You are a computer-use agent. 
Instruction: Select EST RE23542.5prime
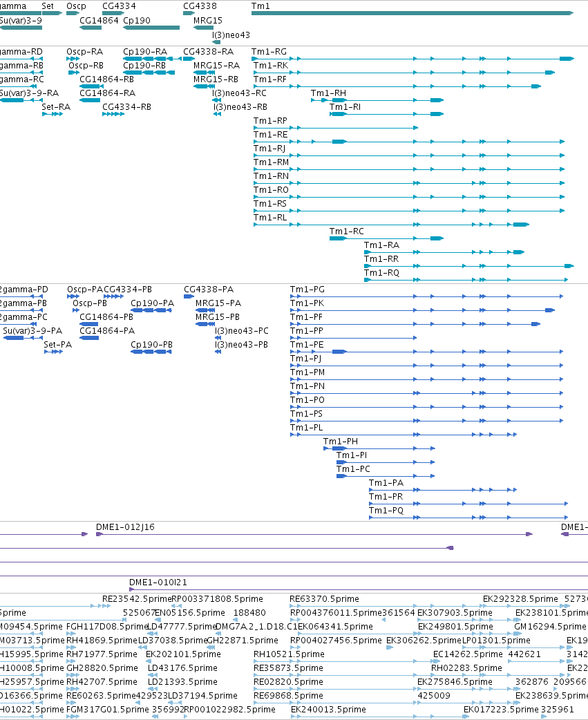(x=137, y=599)
